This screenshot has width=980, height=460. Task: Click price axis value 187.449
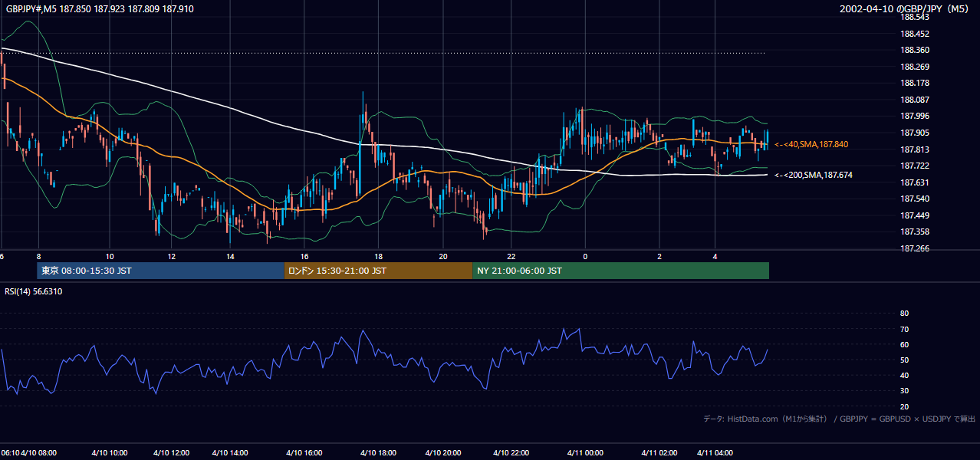tap(916, 215)
